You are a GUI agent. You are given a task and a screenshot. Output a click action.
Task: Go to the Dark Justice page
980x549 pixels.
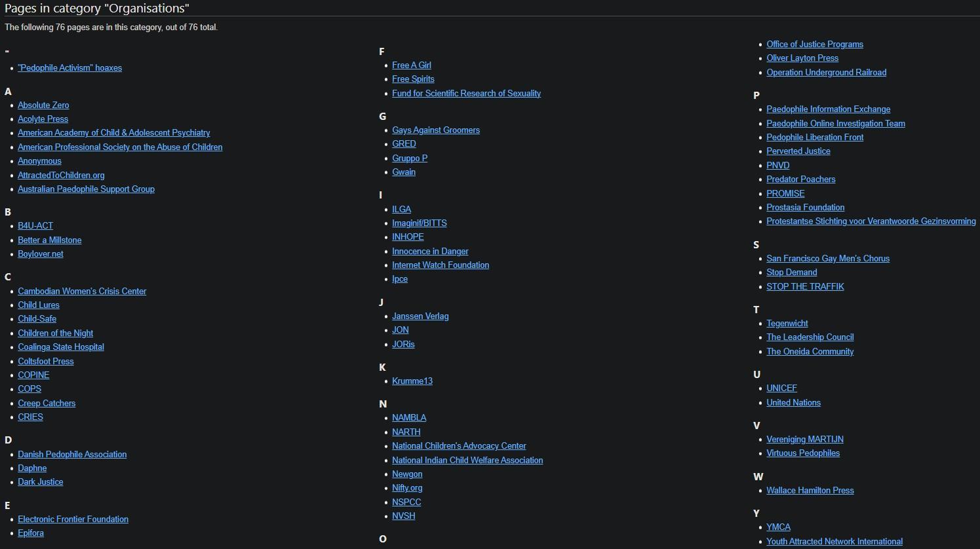click(41, 482)
